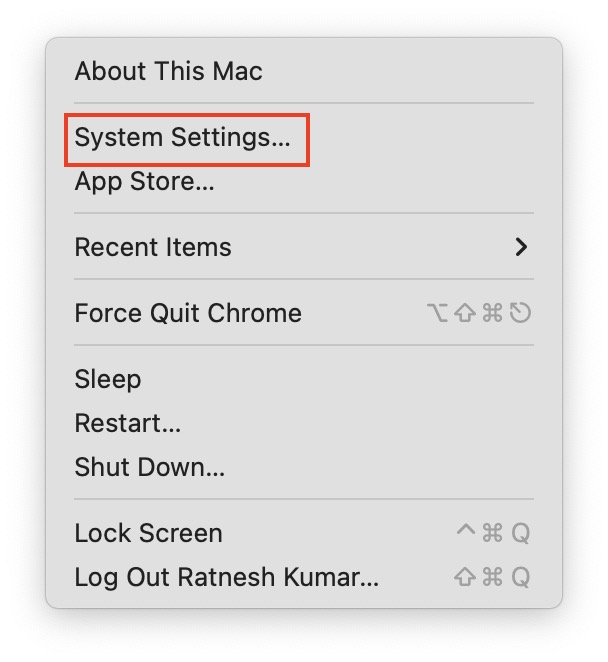
Task: Click the Option key symbol beside Force Quit
Action: pos(437,314)
